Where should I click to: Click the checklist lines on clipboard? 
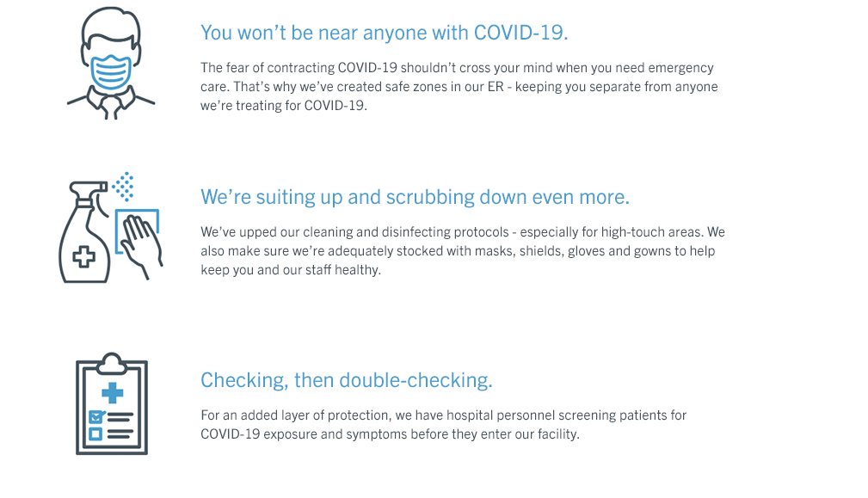[120, 426]
